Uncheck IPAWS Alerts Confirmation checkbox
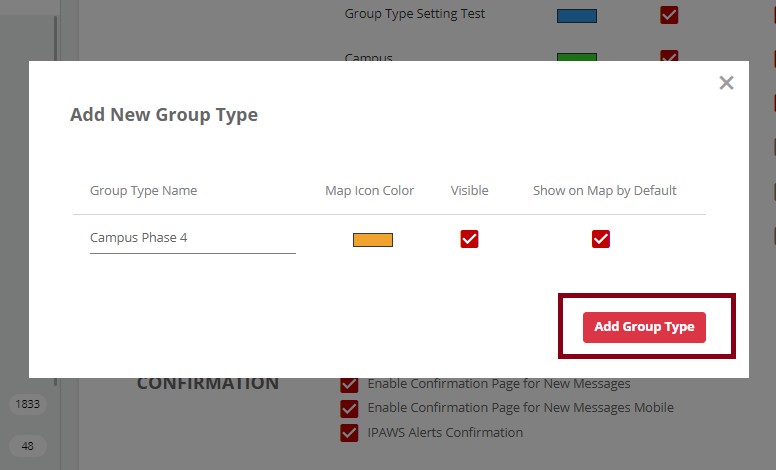The width and height of the screenshot is (776, 470). coord(349,433)
